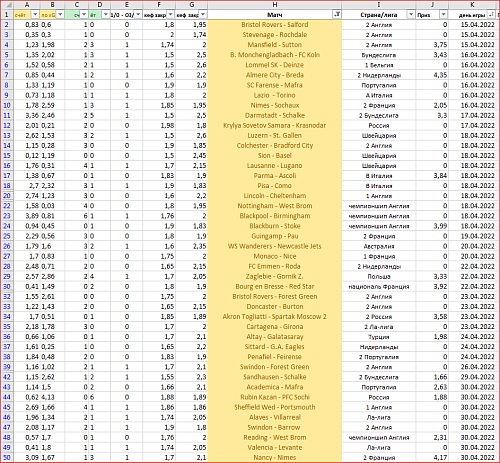Open filter dropdown in column F header cell
Image resolution: width=500 pixels, height=463 pixels.
click(x=170, y=15)
